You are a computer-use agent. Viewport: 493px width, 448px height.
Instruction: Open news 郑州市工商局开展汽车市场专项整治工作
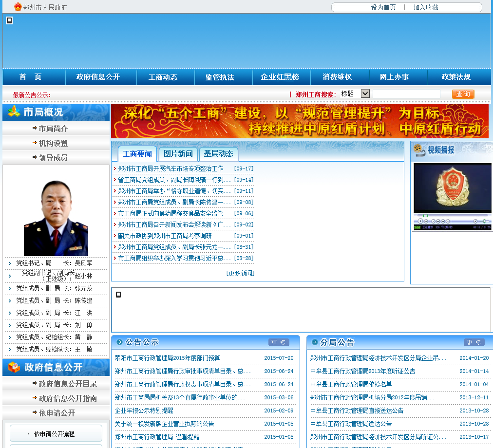(171, 168)
